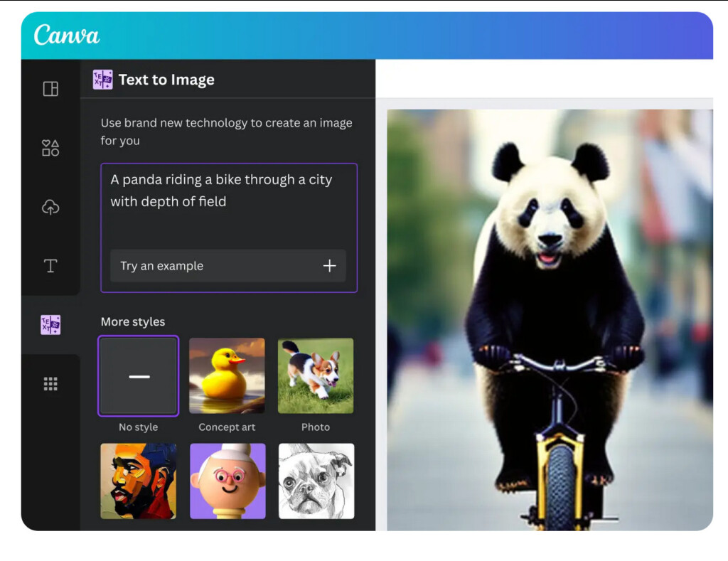The height and width of the screenshot is (561, 728).
Task: Choose the Photo corgi style
Action: (316, 375)
